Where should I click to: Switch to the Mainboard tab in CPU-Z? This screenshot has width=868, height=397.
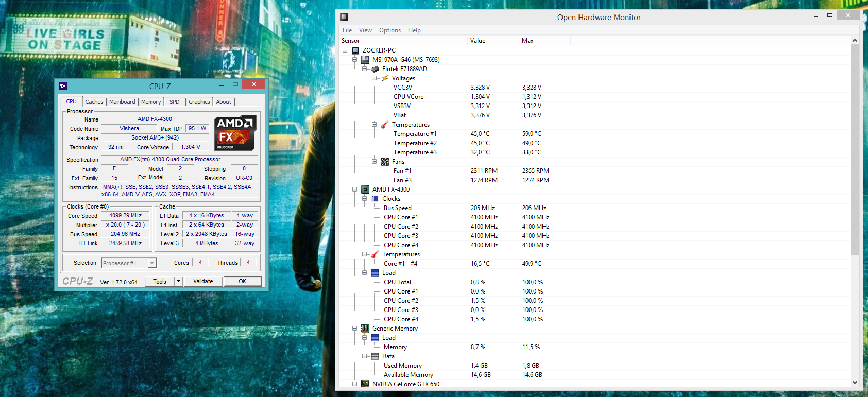coord(122,102)
